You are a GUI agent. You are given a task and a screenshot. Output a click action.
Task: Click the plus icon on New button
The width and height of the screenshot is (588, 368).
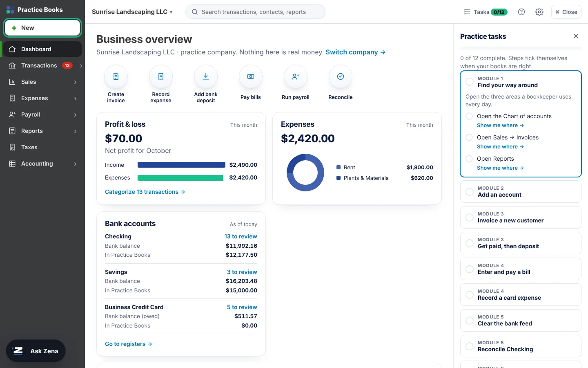click(14, 28)
